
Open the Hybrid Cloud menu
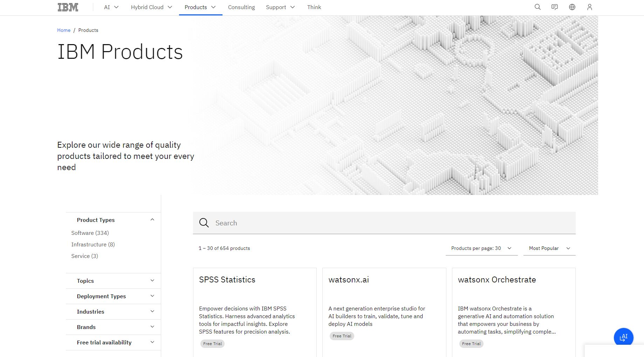pos(151,7)
